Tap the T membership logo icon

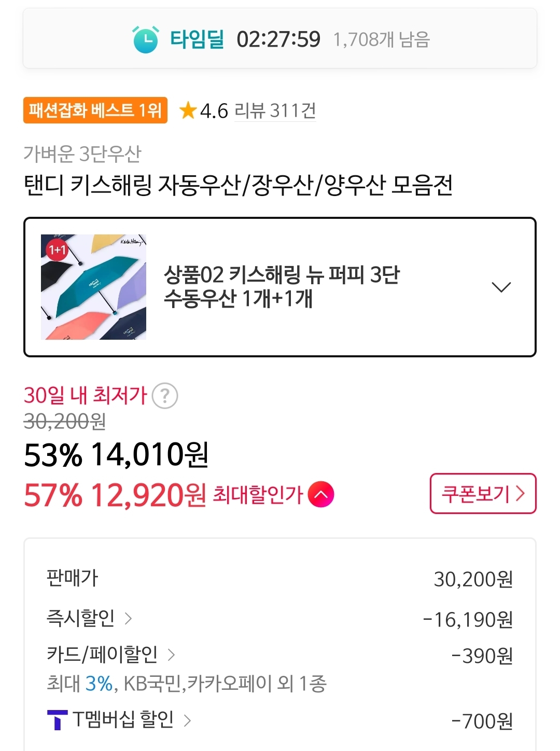tap(57, 720)
